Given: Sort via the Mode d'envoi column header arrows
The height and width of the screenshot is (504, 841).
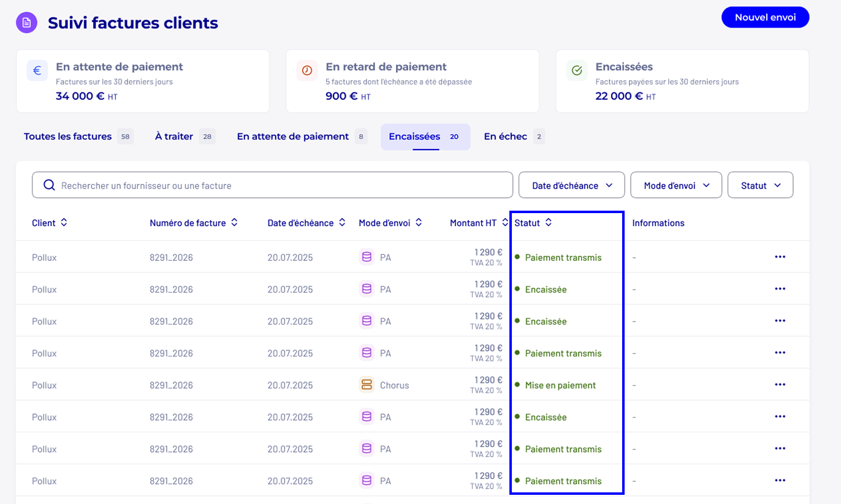Looking at the screenshot, I should (419, 223).
